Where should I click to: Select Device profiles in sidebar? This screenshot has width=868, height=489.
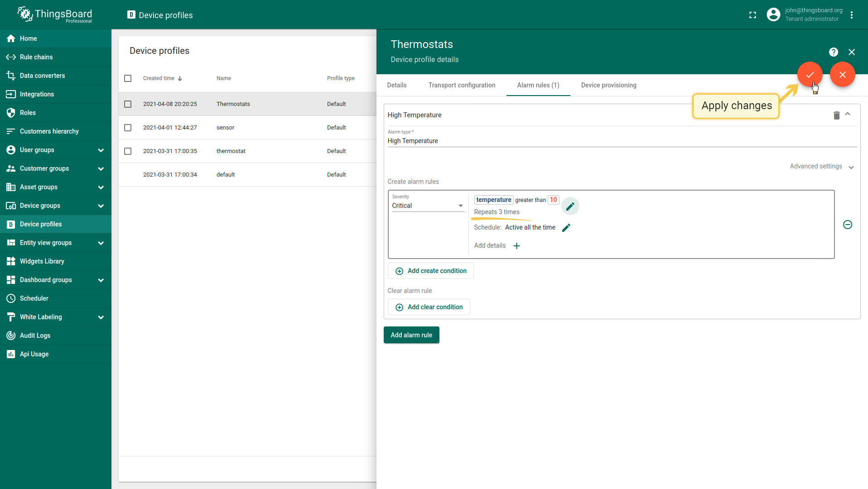(x=56, y=224)
